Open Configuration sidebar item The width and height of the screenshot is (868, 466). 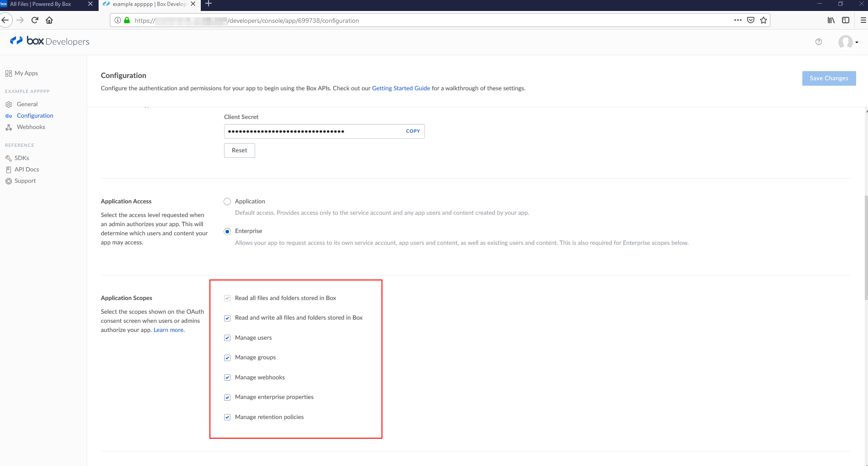[x=35, y=116]
